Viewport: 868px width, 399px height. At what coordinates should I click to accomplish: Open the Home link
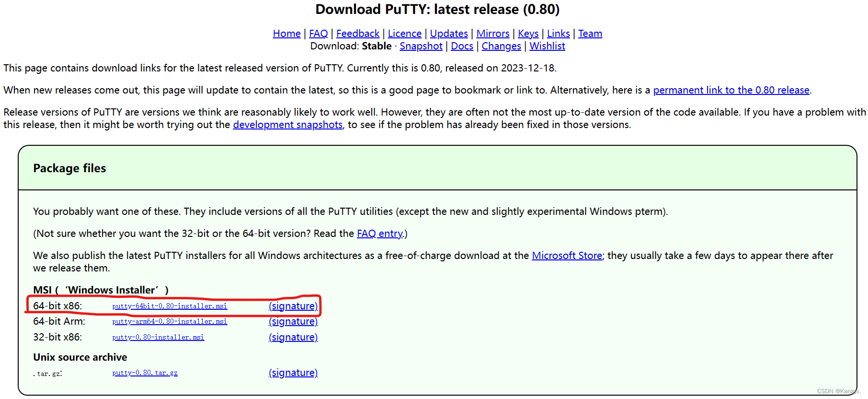pyautogui.click(x=286, y=34)
